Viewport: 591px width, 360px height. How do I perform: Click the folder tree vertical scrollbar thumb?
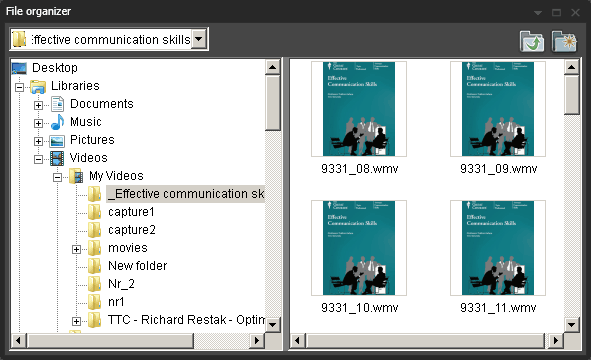click(273, 103)
